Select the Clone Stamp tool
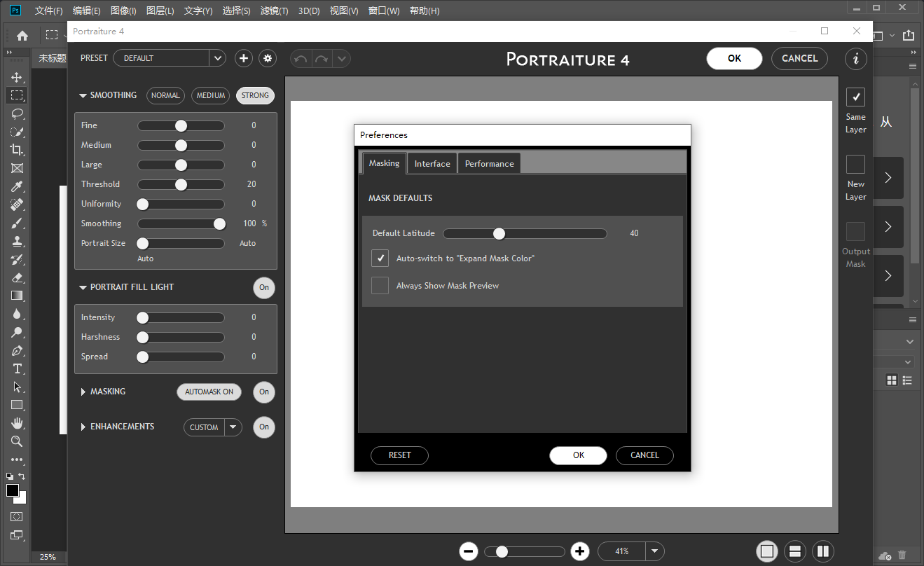Viewport: 924px width, 566px height. click(x=17, y=241)
